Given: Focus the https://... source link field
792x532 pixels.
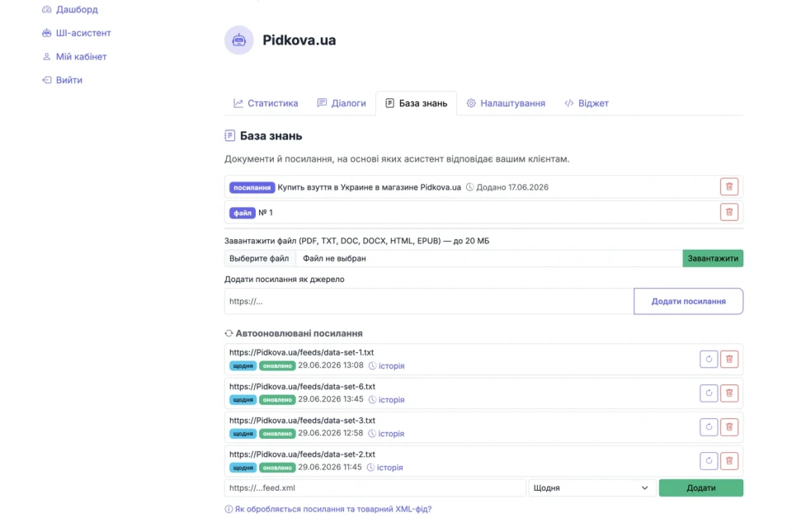Looking at the screenshot, I should tap(429, 301).
